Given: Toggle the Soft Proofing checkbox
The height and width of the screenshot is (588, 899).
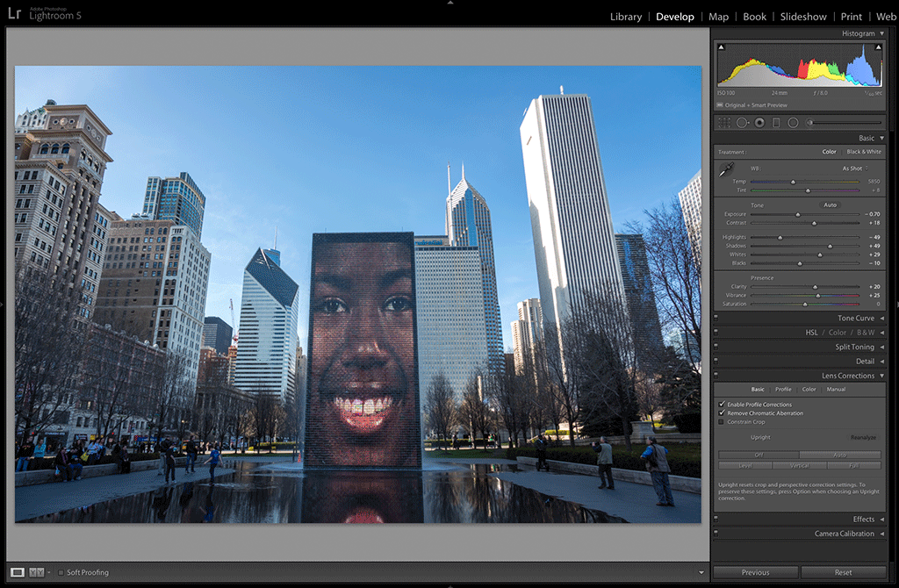Looking at the screenshot, I should point(61,572).
